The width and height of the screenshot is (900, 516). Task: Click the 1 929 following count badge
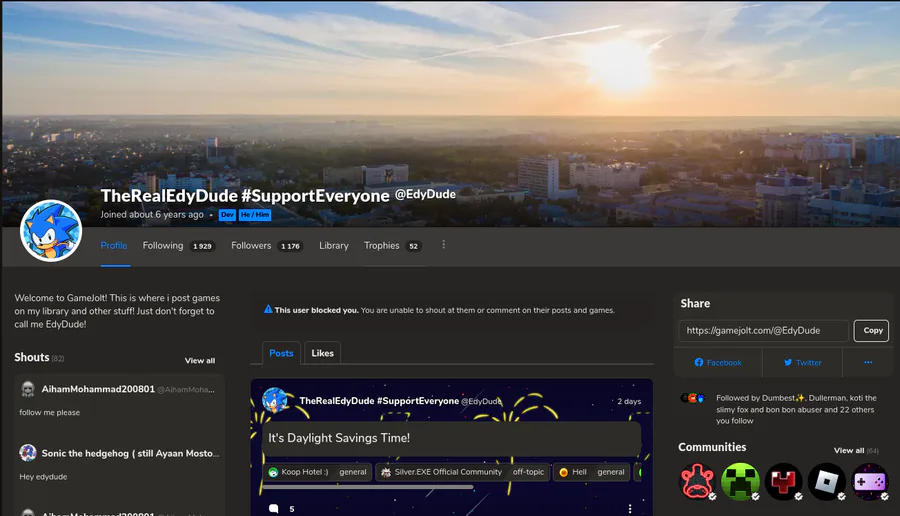tap(202, 246)
